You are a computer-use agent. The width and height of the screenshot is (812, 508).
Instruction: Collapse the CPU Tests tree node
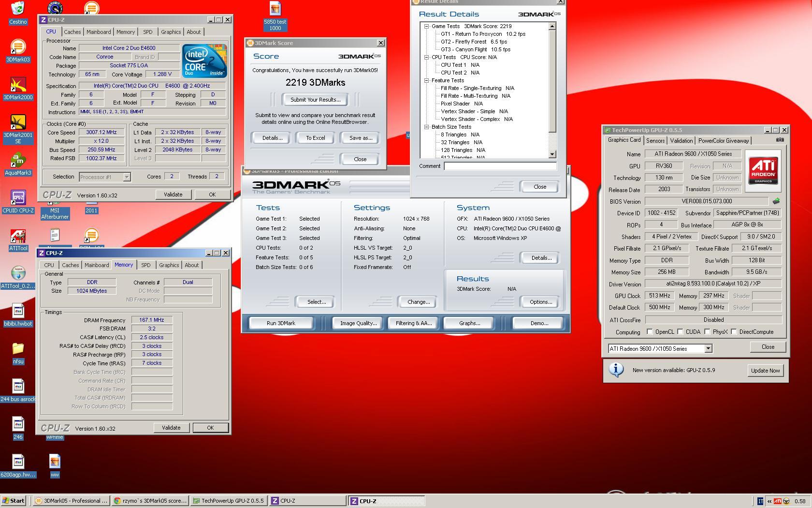pyautogui.click(x=426, y=57)
